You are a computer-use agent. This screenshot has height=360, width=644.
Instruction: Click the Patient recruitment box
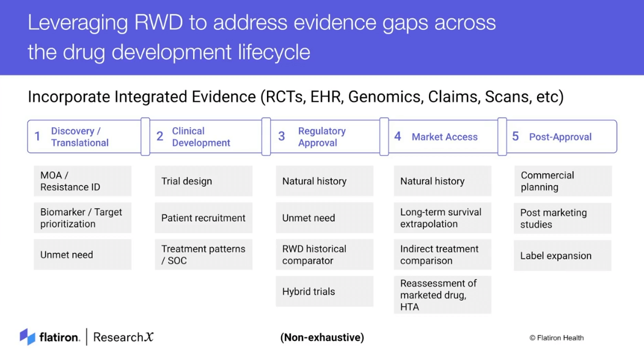click(x=203, y=218)
